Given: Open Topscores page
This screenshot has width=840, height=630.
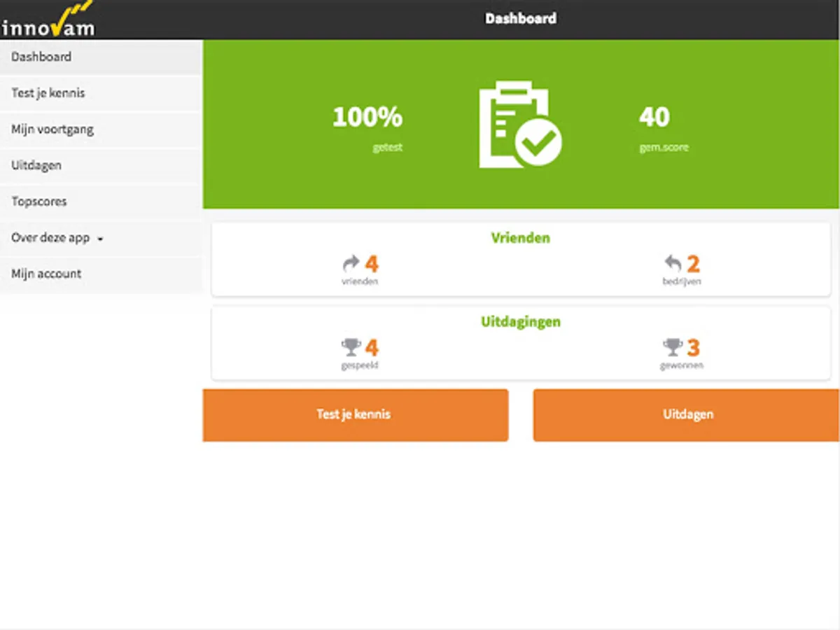Looking at the screenshot, I should click(x=101, y=202).
